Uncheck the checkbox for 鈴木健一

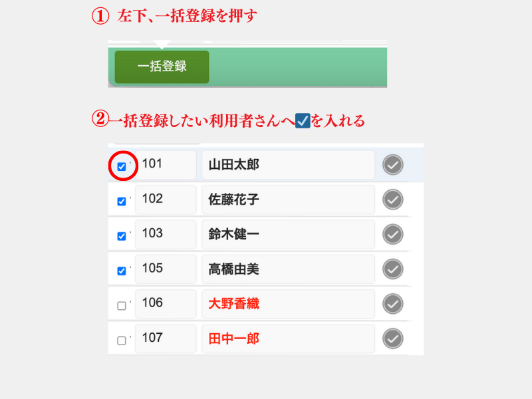pyautogui.click(x=122, y=235)
